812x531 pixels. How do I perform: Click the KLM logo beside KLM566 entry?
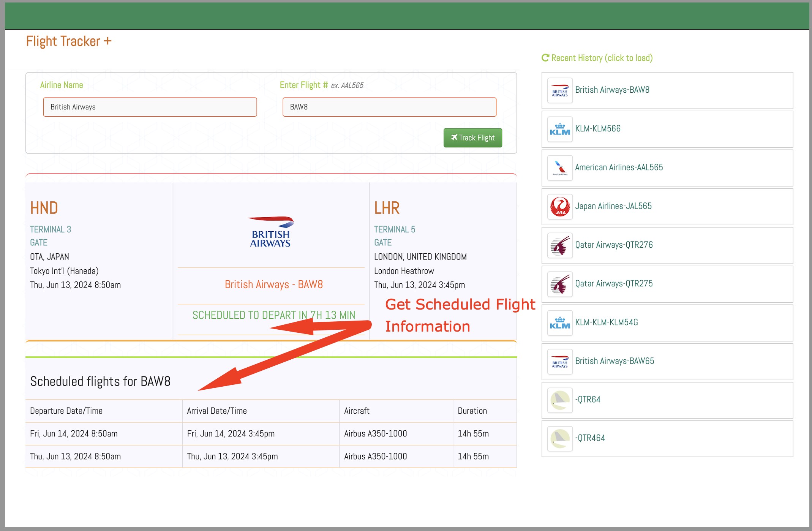[x=560, y=129]
